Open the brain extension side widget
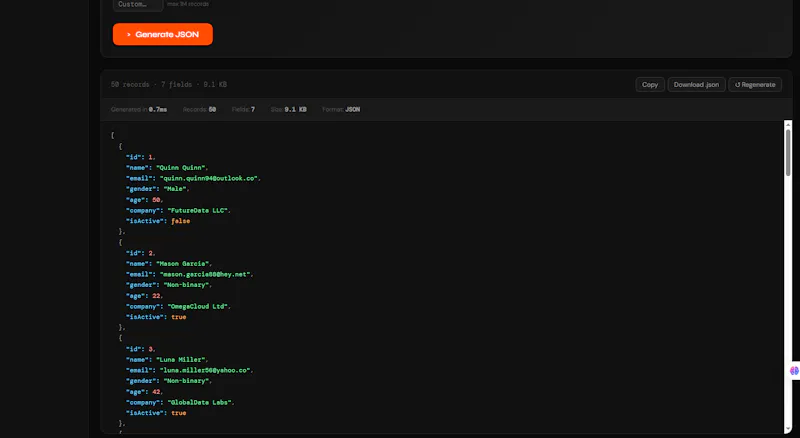 pyautogui.click(x=794, y=371)
